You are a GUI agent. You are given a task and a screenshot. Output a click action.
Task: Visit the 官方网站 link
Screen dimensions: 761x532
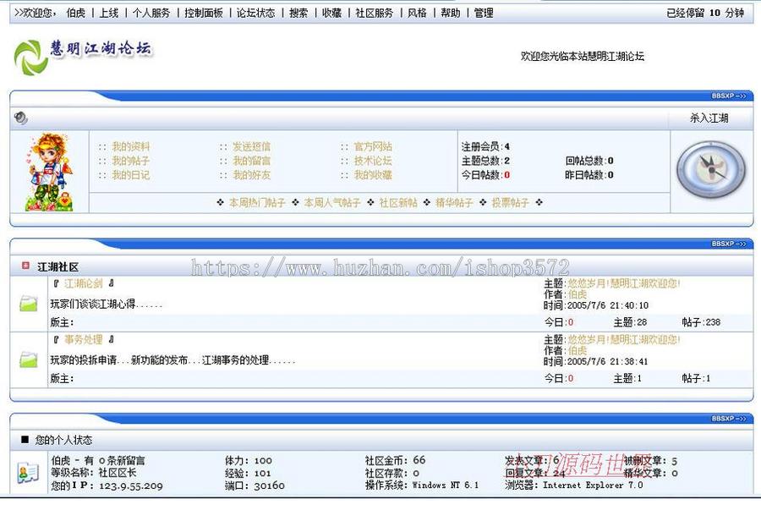pos(372,145)
